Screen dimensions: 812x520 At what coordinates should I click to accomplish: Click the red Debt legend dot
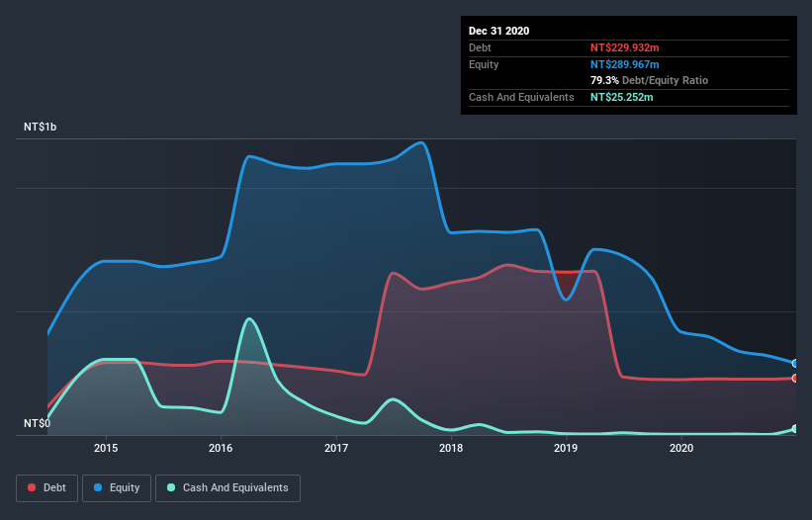point(32,487)
